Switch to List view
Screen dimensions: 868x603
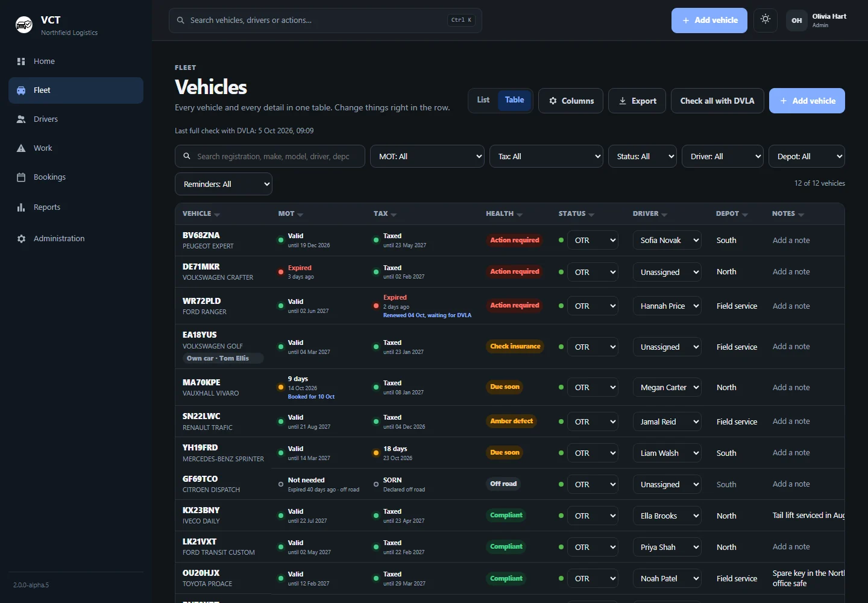point(483,100)
